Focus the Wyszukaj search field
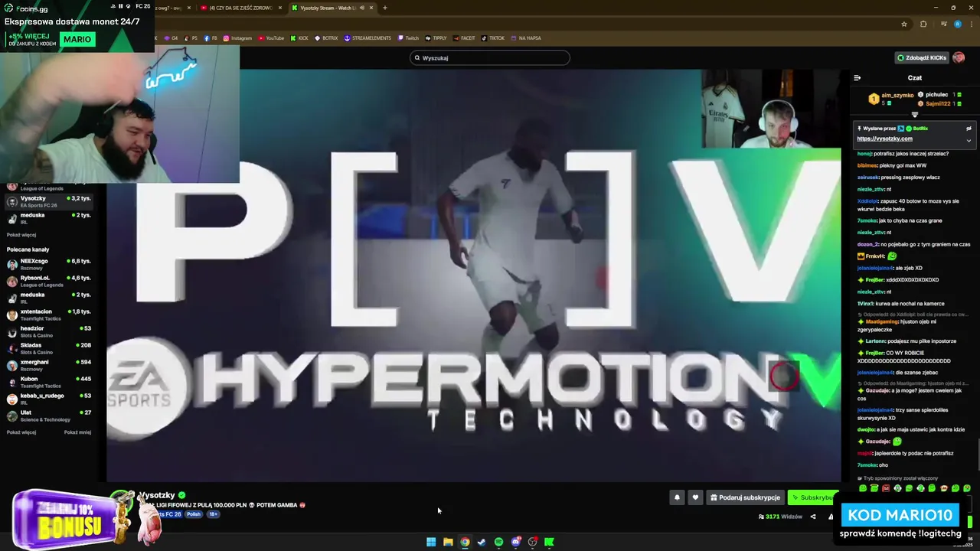Viewport: 980px width, 551px height. coord(490,57)
